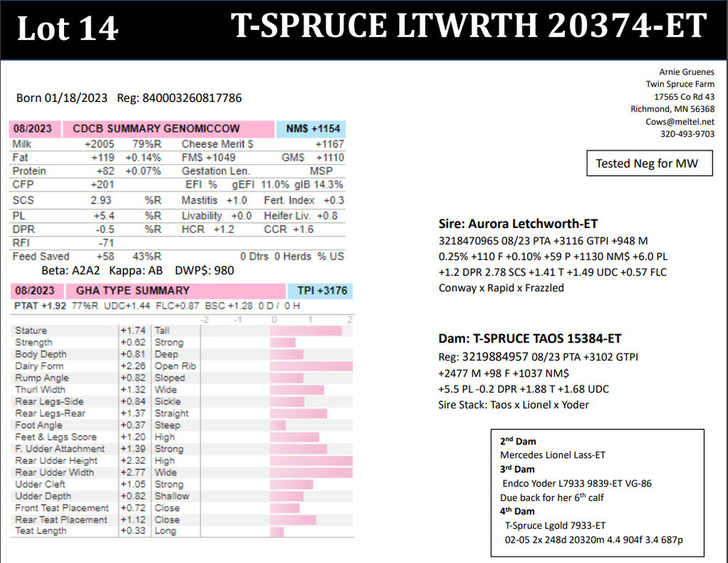Click the 'Heifer Liv.' label
Image resolution: width=728 pixels, height=563 pixels.
288,216
